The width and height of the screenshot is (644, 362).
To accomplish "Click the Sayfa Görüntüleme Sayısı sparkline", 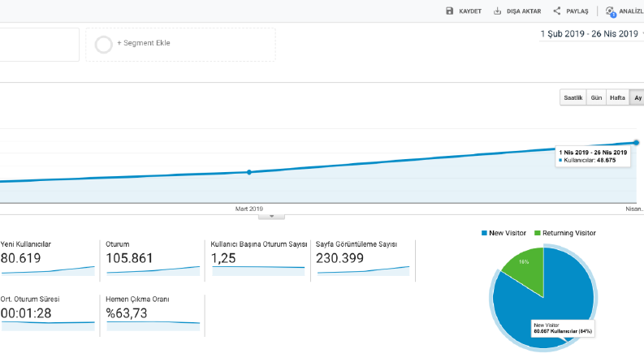I will [x=364, y=271].
